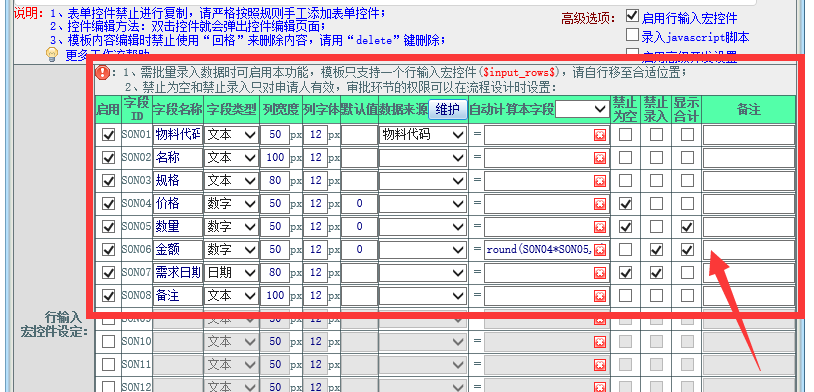Open field type dropdown for 价格 row
The image size is (814, 392).
(x=232, y=204)
